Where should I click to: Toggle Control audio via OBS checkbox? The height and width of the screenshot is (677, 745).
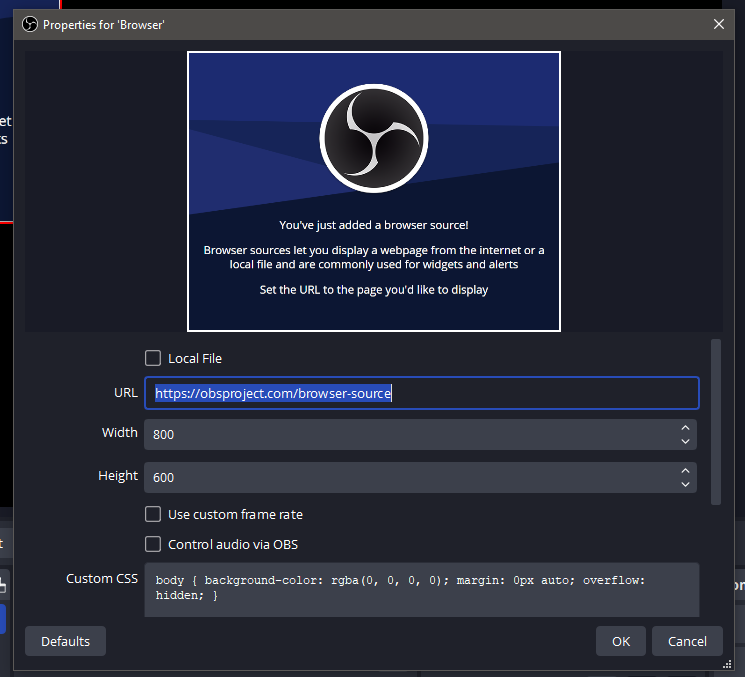(153, 544)
